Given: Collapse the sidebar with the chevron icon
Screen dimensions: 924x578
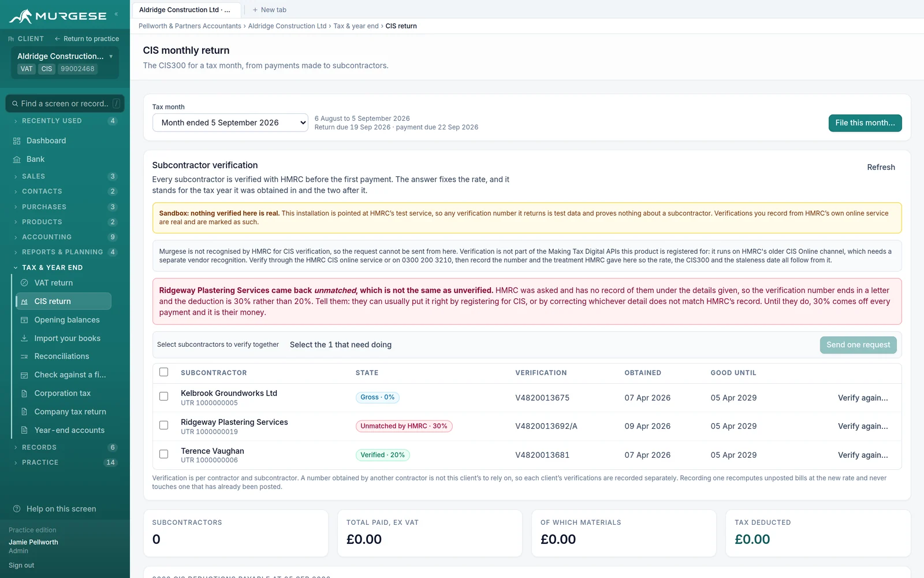Looking at the screenshot, I should (x=116, y=14).
